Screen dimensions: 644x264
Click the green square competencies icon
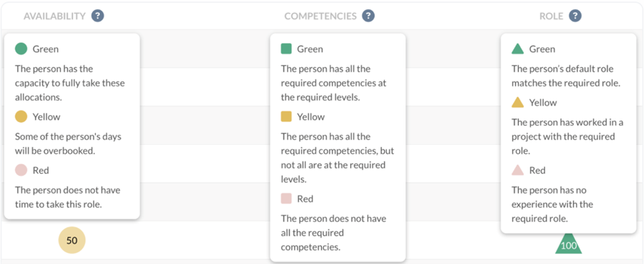[286, 49]
